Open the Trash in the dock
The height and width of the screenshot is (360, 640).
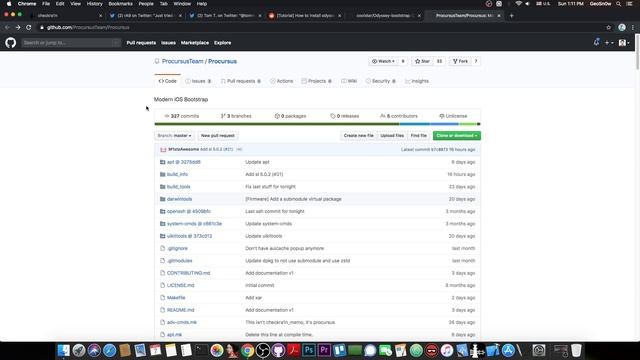[576, 350]
